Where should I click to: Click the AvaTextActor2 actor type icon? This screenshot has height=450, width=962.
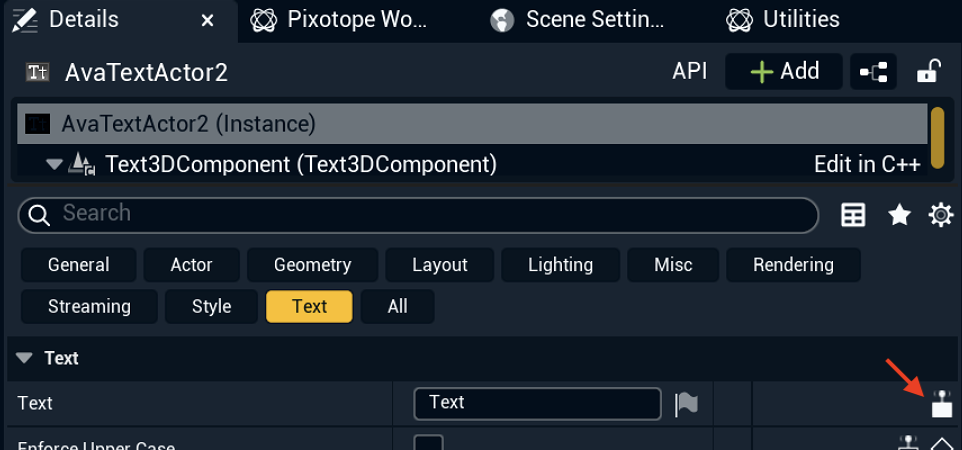(38, 72)
